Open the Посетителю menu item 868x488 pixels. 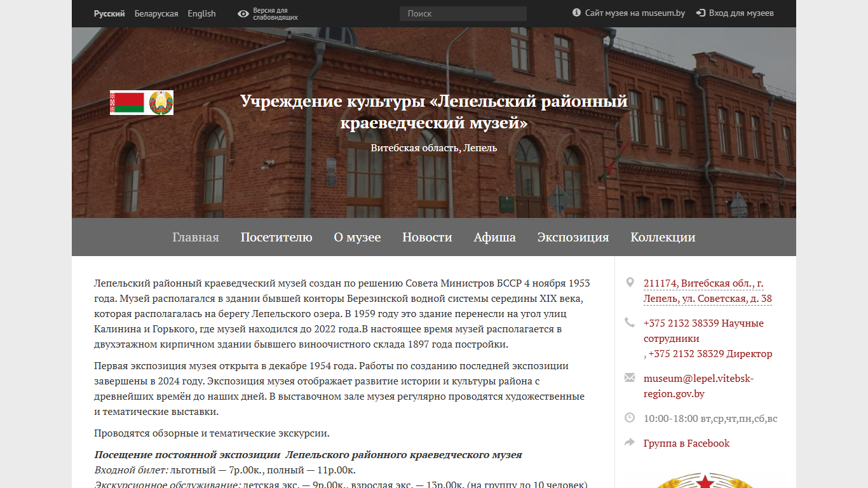click(276, 237)
